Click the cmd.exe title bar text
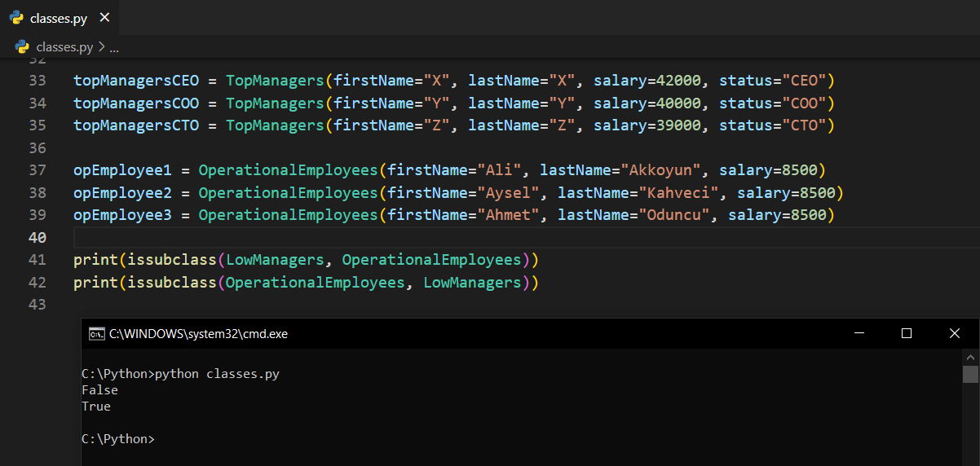 point(198,333)
